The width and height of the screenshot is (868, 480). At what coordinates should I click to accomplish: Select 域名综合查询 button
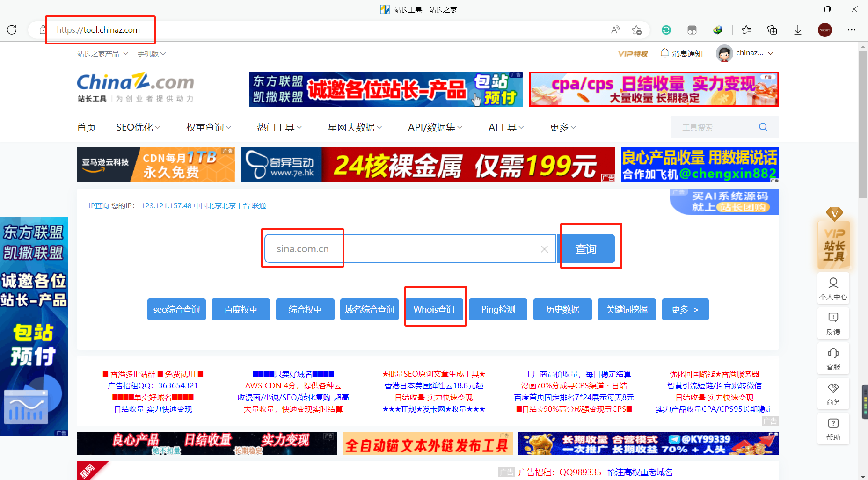coord(370,310)
